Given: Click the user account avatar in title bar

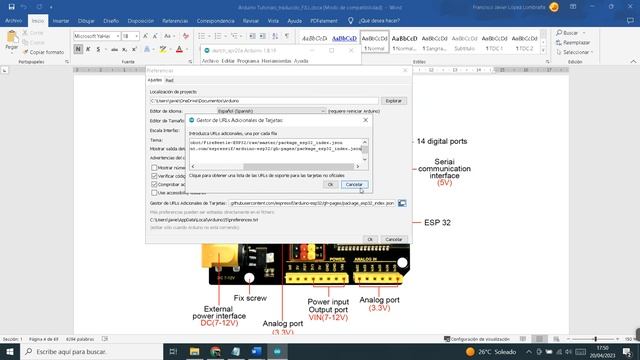Looking at the screenshot, I should [554, 7].
